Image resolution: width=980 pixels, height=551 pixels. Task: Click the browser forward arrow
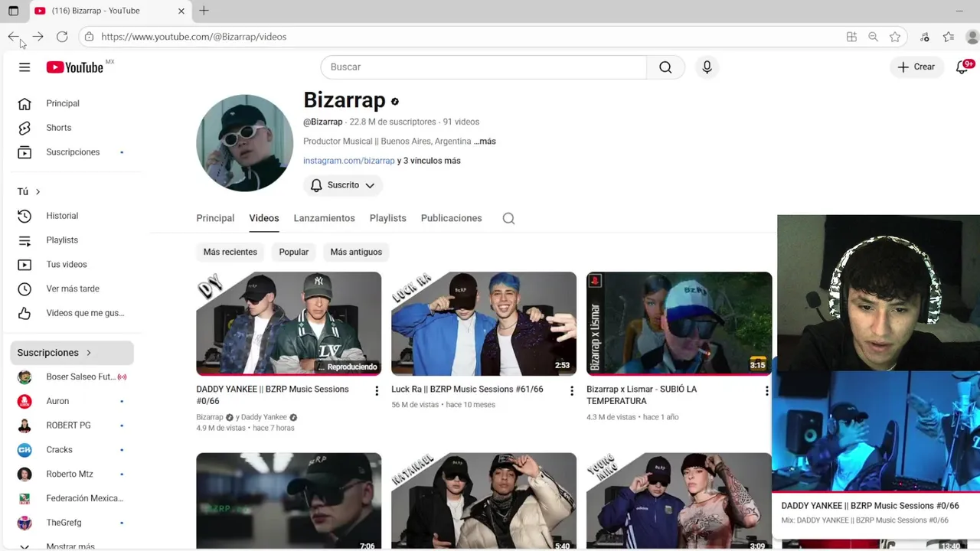(x=38, y=37)
